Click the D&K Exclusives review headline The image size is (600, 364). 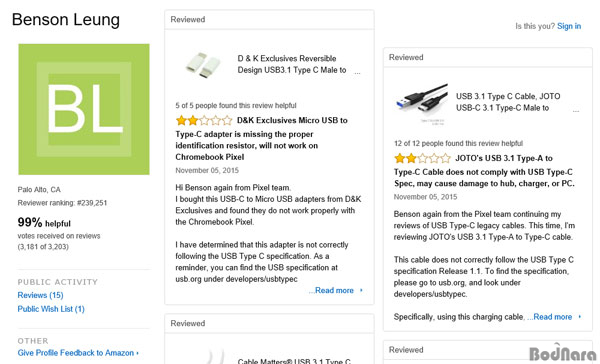point(262,139)
